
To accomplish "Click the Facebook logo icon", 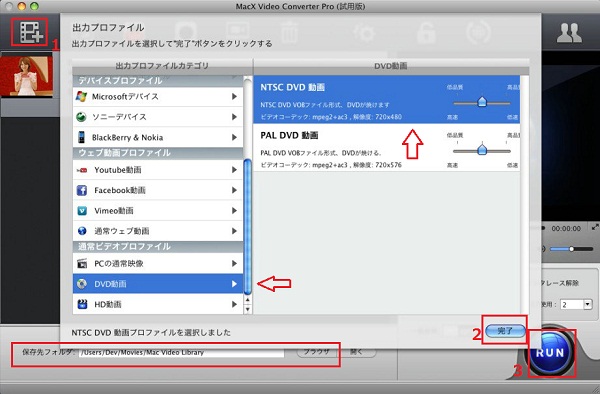I will 82,190.
